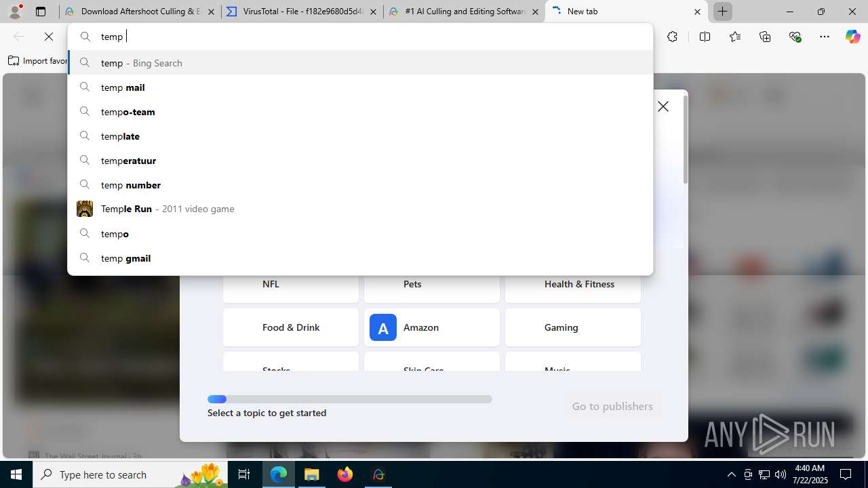
Task: Click the Temple Run game thumbnail icon
Action: [x=85, y=209]
